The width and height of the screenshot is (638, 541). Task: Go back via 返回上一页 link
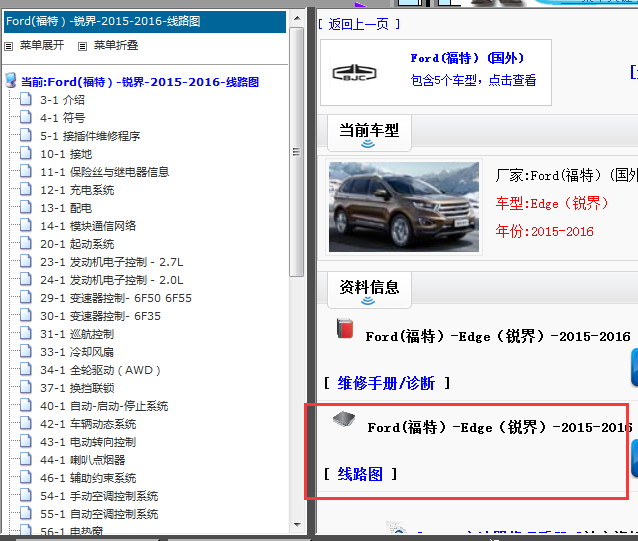[358, 24]
